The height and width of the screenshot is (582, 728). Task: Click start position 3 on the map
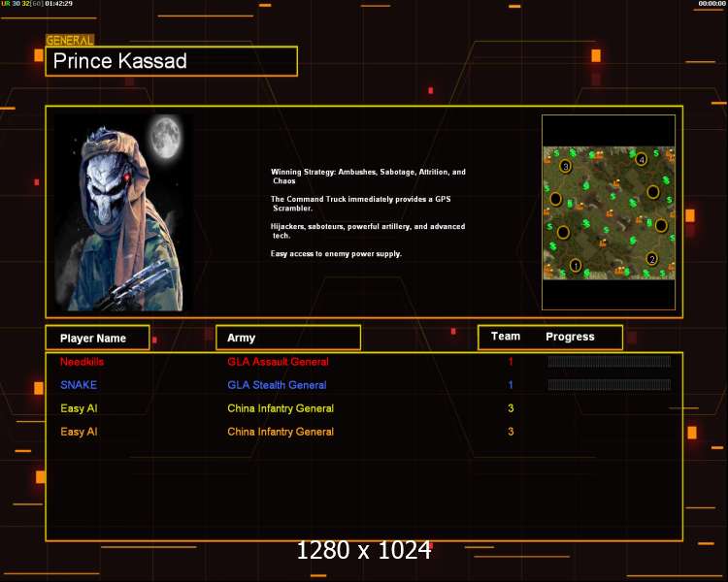(x=565, y=166)
